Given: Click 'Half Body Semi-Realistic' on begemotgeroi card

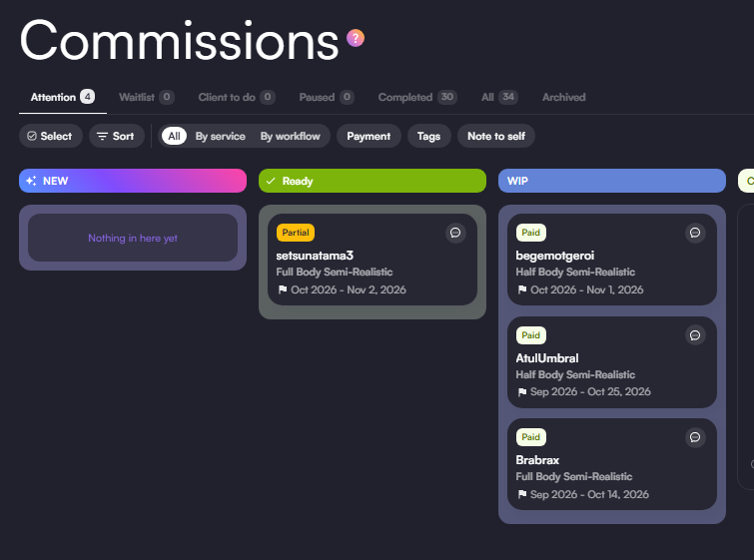Looking at the screenshot, I should 575,273.
